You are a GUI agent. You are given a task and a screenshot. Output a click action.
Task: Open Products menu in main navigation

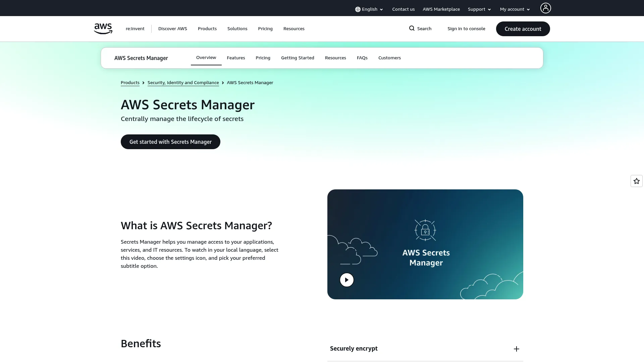click(207, 29)
